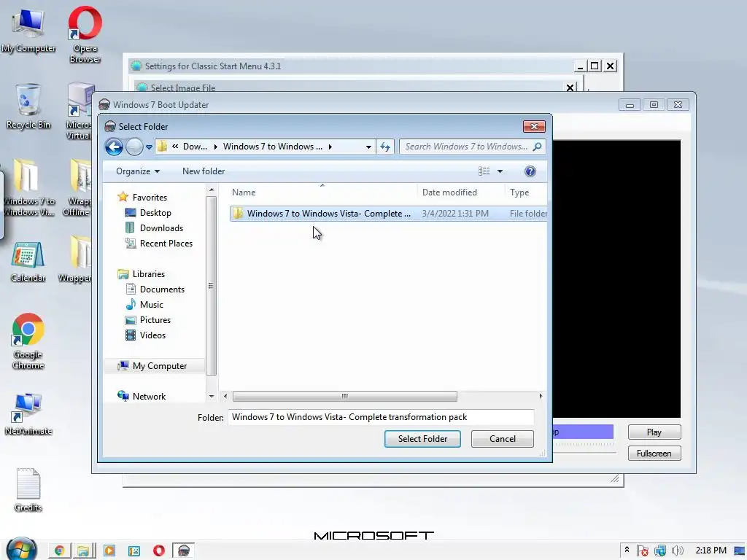Open the Recycle Bin desktop icon

coord(28,106)
